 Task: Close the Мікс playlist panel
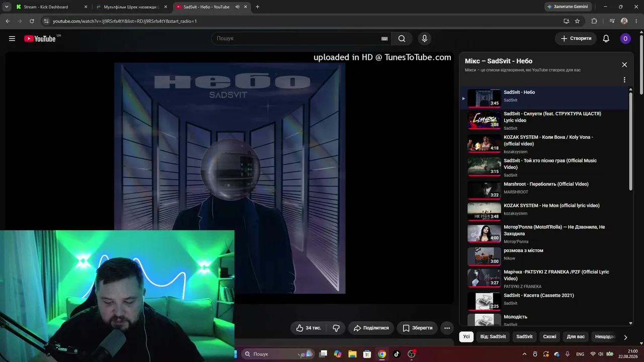pos(624,65)
